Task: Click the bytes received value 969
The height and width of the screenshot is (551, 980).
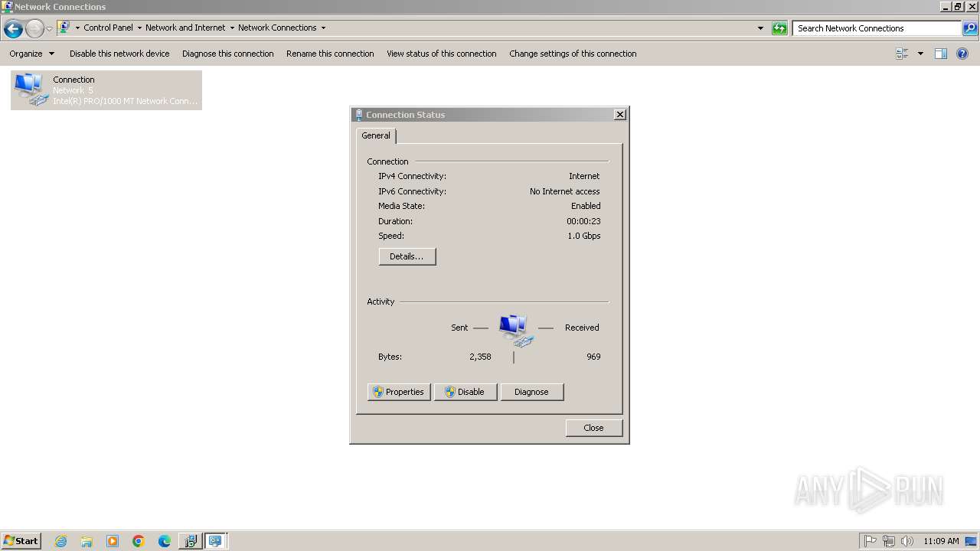Action: (593, 357)
